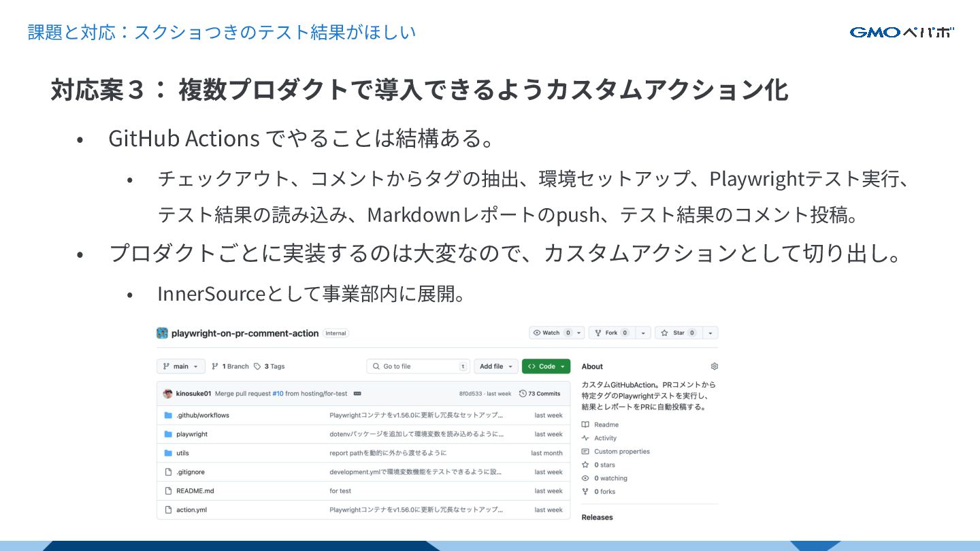Expand the Star lists dropdown arrow
Viewport: 980px width, 551px height.
[x=710, y=333]
